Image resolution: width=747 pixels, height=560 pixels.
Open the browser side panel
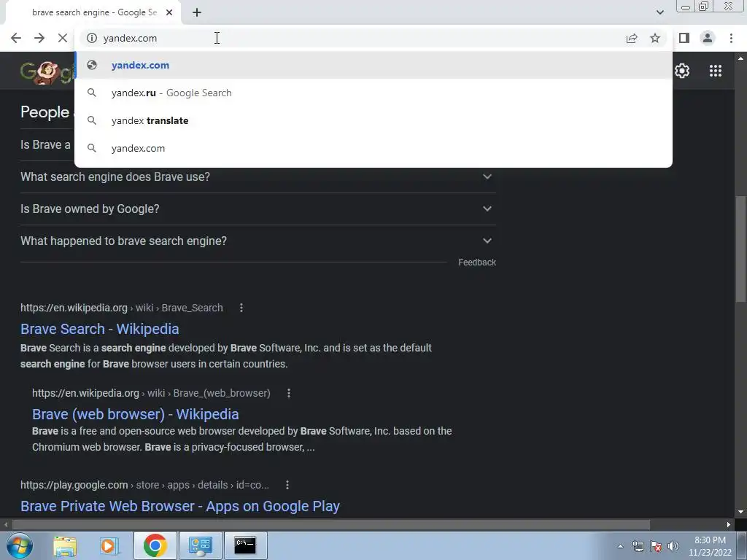coord(684,38)
